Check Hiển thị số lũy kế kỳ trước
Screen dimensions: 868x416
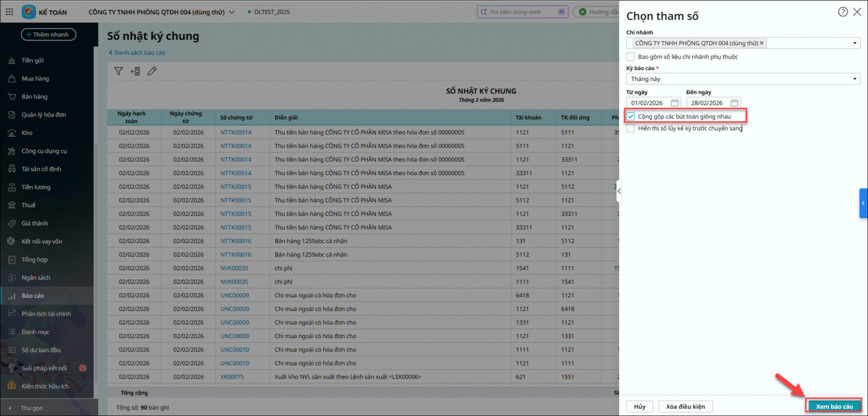tap(630, 129)
